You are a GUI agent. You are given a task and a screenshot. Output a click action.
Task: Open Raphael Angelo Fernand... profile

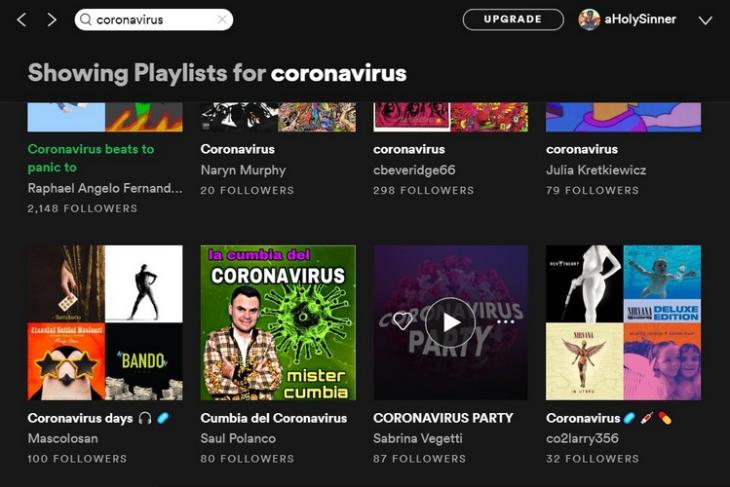pyautogui.click(x=105, y=188)
